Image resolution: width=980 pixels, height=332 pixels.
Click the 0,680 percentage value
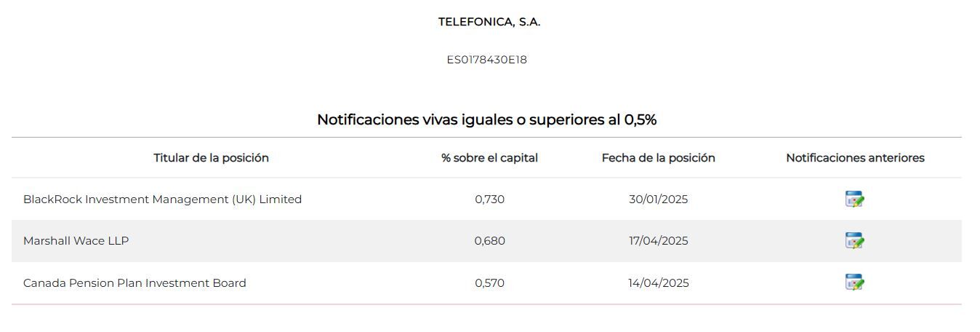[489, 241]
